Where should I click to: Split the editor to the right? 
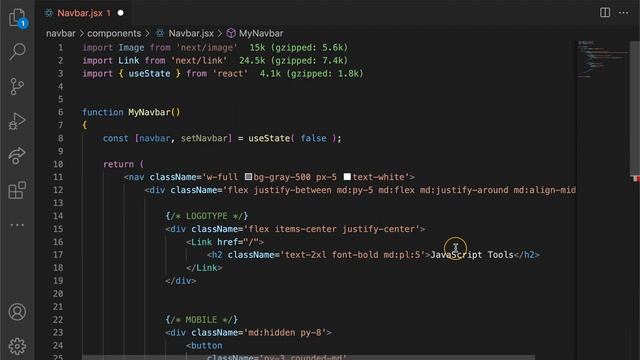(605, 13)
